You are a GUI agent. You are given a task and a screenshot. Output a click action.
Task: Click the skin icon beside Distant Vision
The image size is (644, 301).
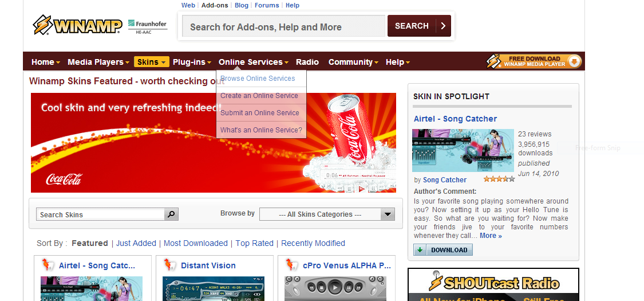click(x=170, y=265)
